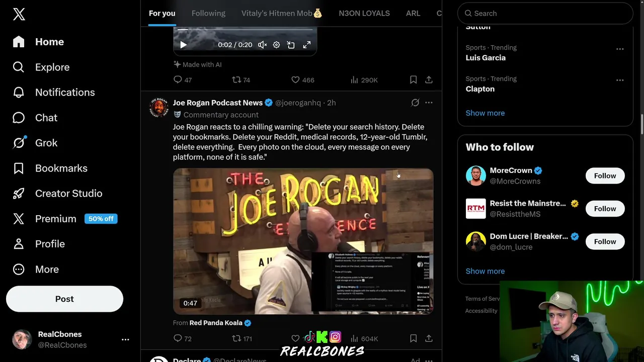Ask Grok about Joe Rogan post
The height and width of the screenshot is (362, 644).
415,103
